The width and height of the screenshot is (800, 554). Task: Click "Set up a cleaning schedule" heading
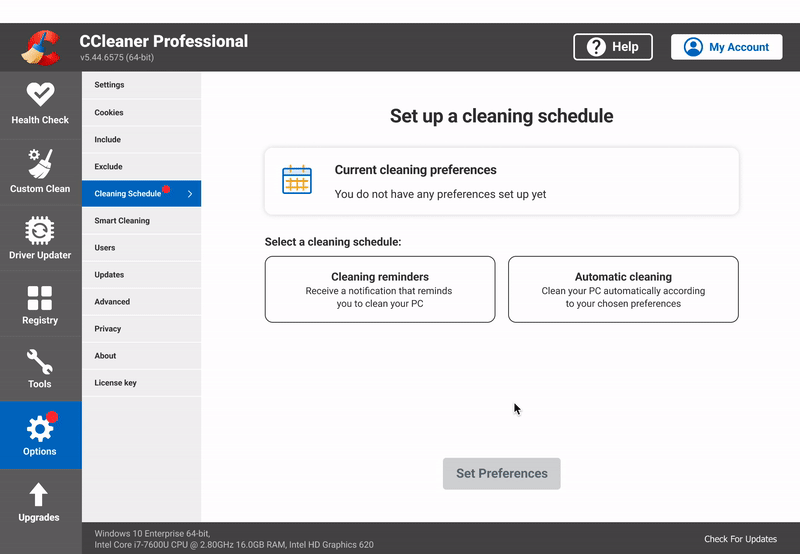(x=502, y=116)
